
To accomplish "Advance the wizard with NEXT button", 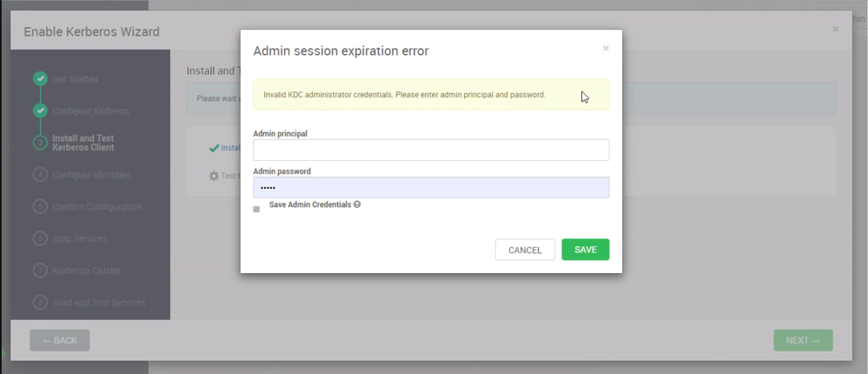I will coord(803,340).
